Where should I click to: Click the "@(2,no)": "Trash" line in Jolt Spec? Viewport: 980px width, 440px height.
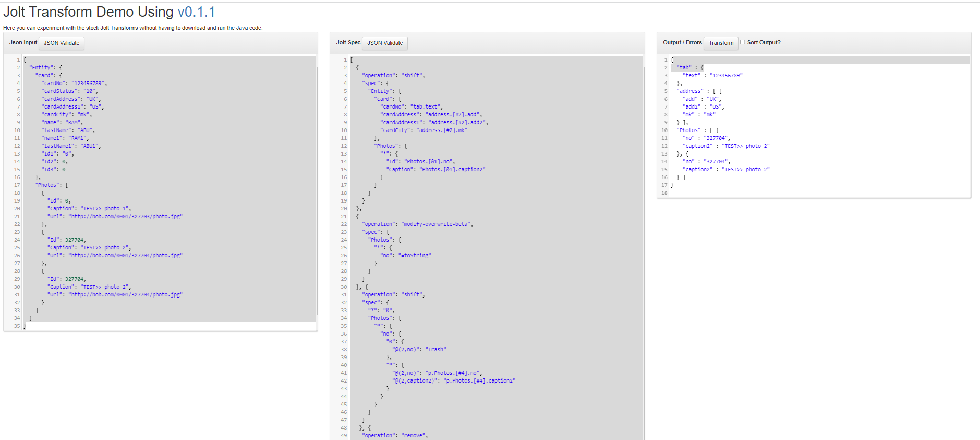(x=419, y=349)
